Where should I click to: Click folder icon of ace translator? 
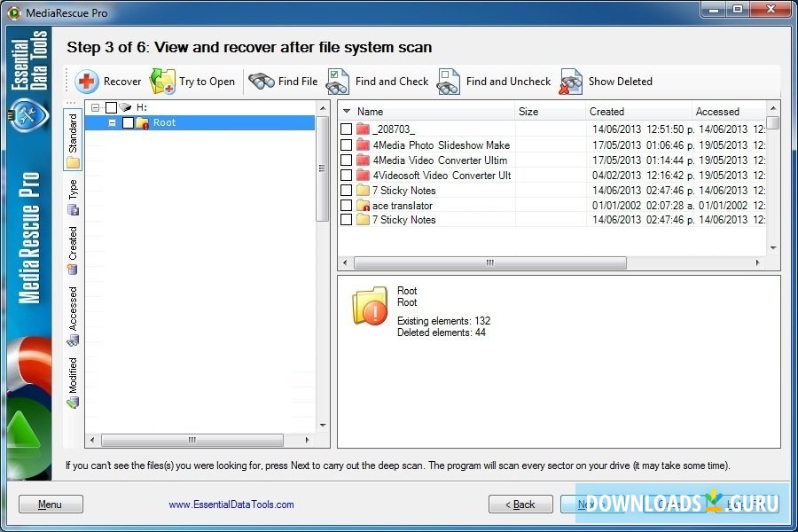coord(363,205)
